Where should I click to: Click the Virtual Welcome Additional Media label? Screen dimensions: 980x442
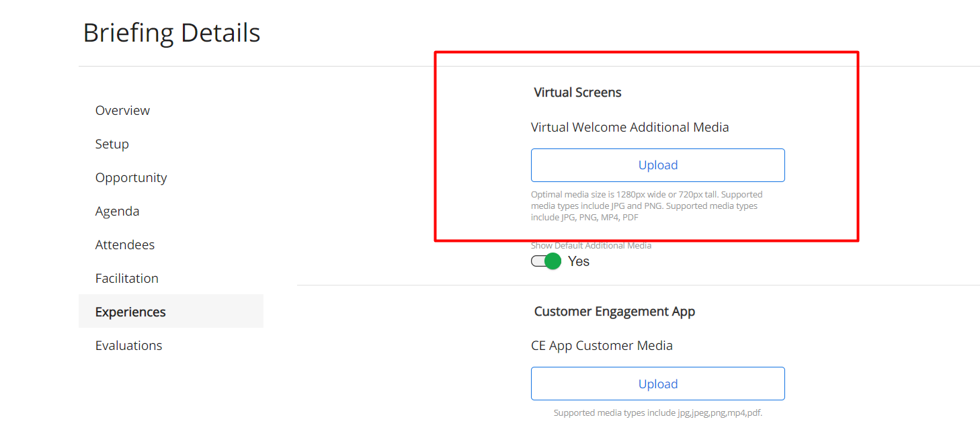tap(630, 127)
